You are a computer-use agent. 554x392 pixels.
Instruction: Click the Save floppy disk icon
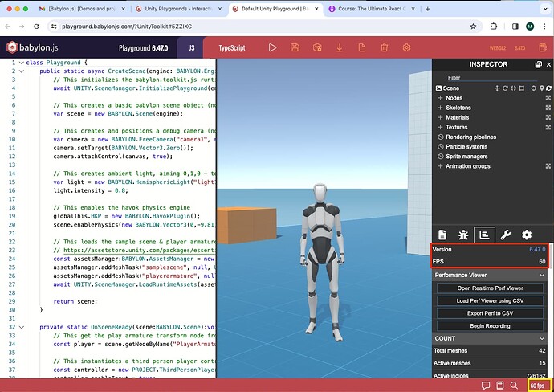[x=295, y=48]
